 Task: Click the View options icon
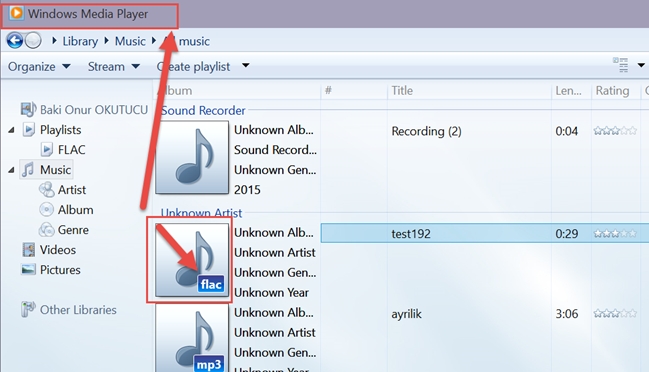click(x=620, y=65)
